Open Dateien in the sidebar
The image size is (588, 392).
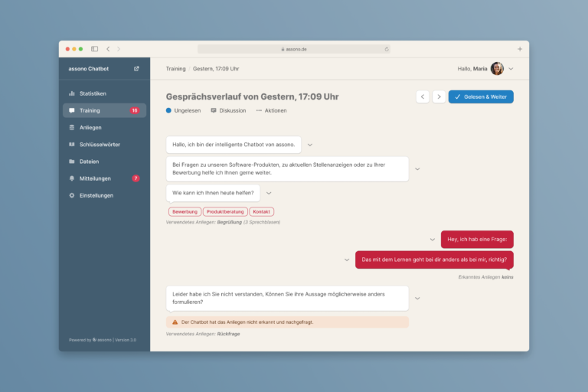(x=104, y=162)
